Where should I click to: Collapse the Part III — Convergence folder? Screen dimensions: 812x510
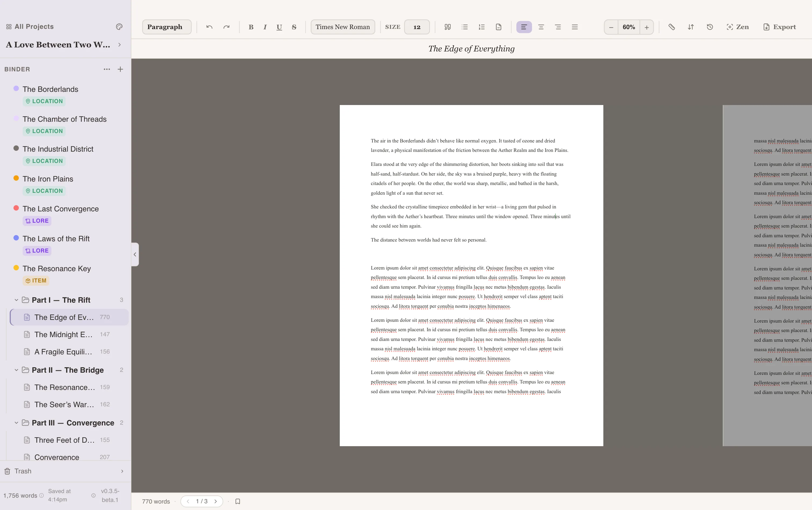coord(16,423)
